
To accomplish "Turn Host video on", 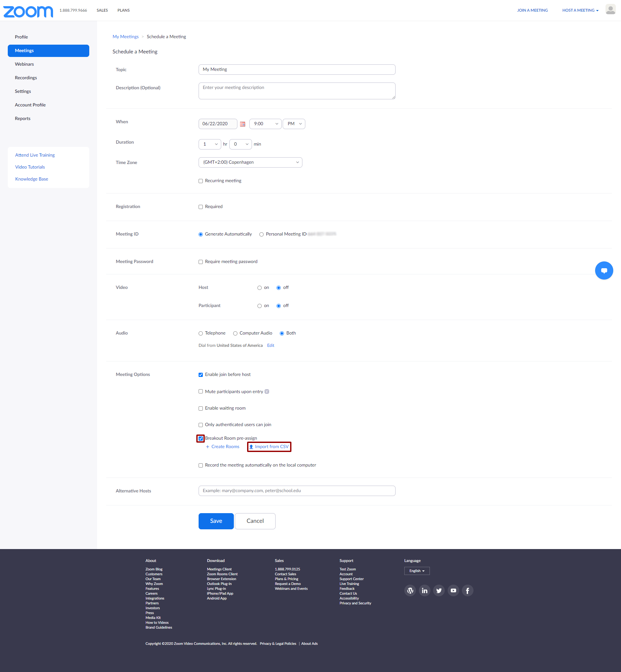I will pos(259,288).
